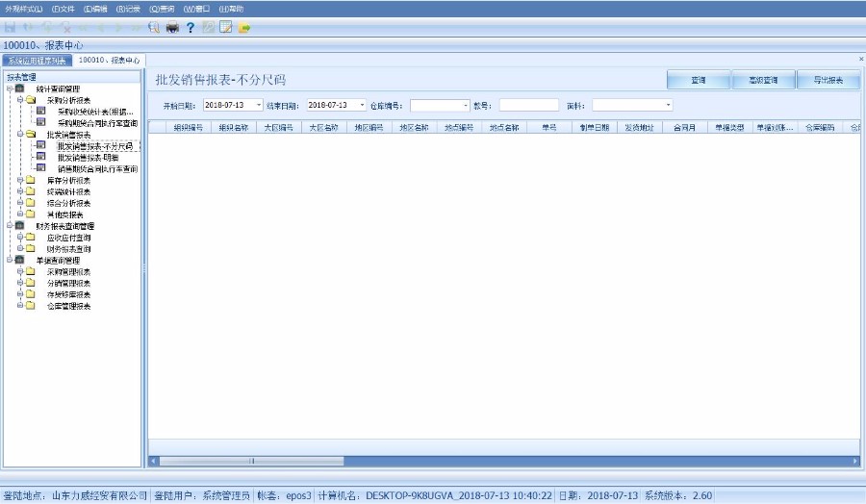This screenshot has height=504, width=866.
Task: Click folder icon of 仓库管理报表
Action: [x=31, y=305]
